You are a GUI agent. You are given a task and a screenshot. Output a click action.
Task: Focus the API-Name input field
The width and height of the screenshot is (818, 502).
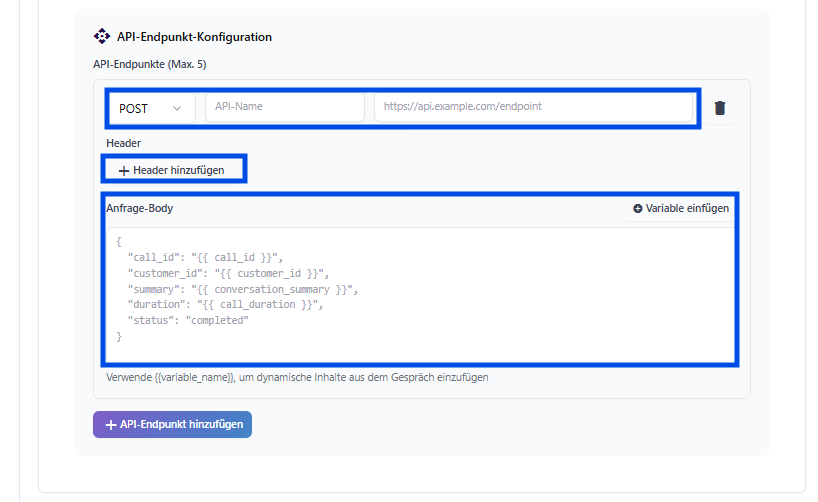coord(284,107)
